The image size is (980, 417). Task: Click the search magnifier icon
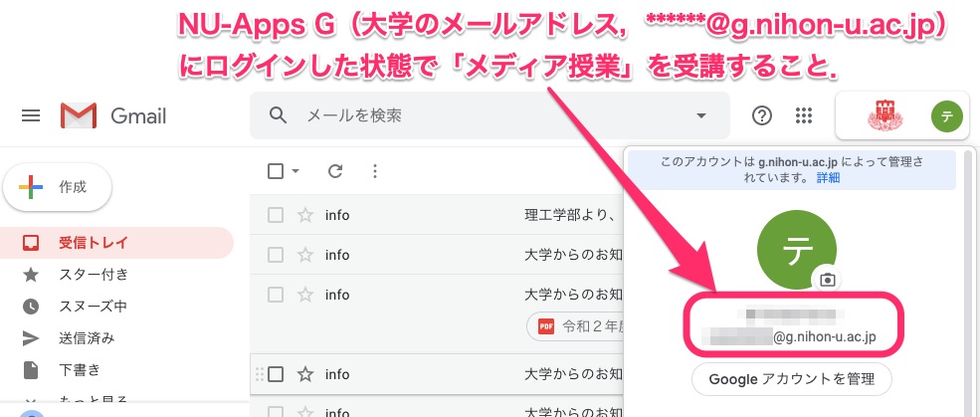pyautogui.click(x=278, y=115)
